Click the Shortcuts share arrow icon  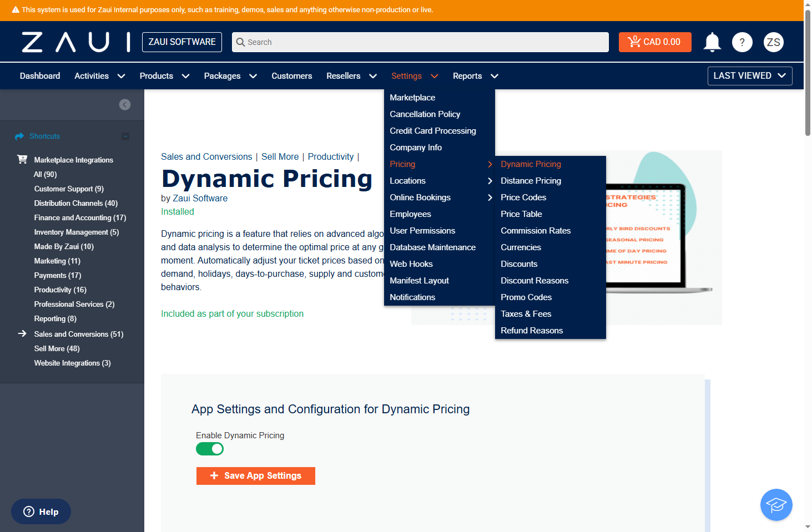(19, 136)
